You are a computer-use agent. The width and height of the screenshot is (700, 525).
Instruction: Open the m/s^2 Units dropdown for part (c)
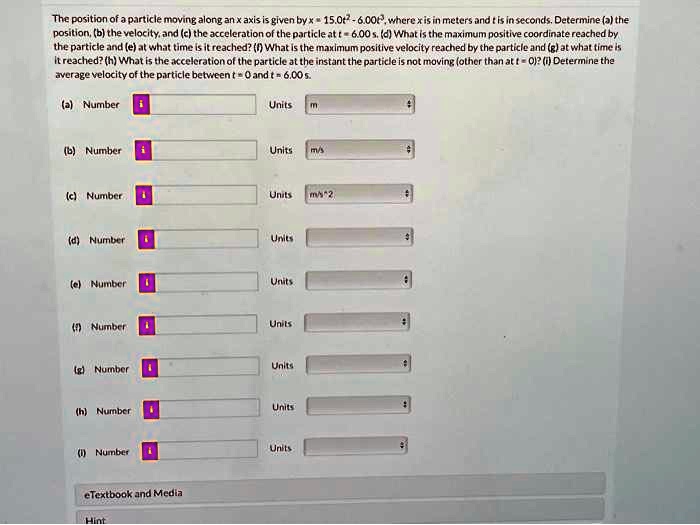[x=359, y=194]
